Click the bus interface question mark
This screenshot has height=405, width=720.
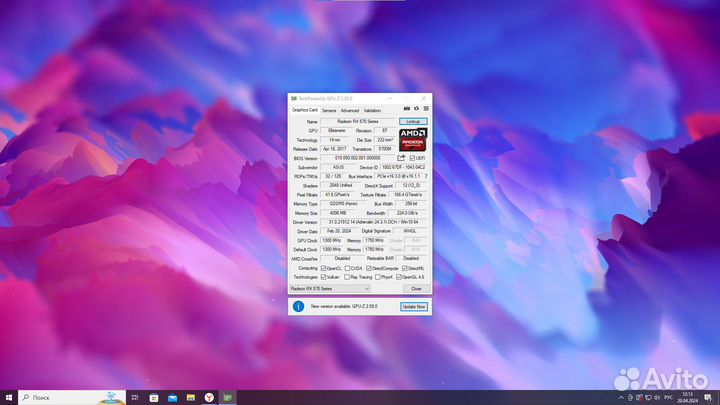[x=426, y=176]
